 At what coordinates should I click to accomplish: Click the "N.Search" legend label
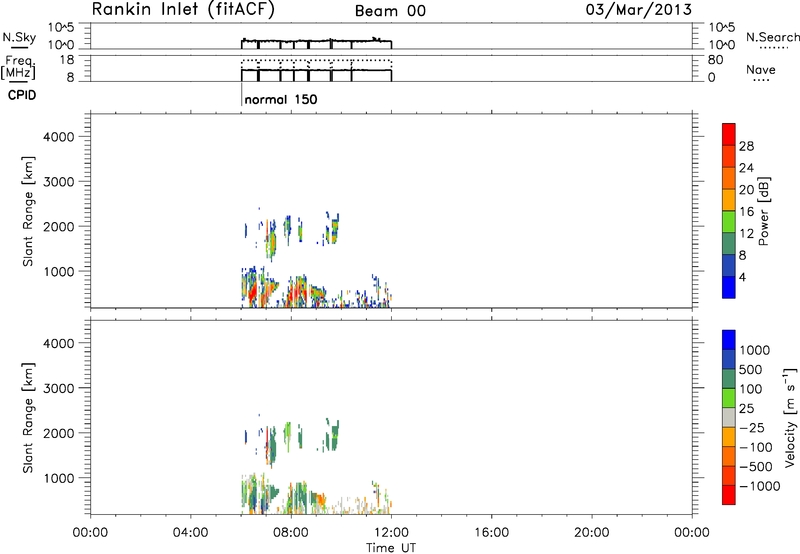click(x=772, y=37)
